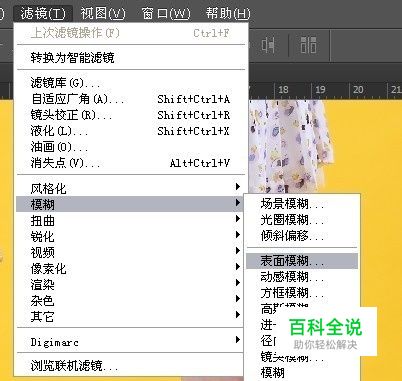Expand the 模糊 submenu arrow
The height and width of the screenshot is (381, 402).
(237, 203)
